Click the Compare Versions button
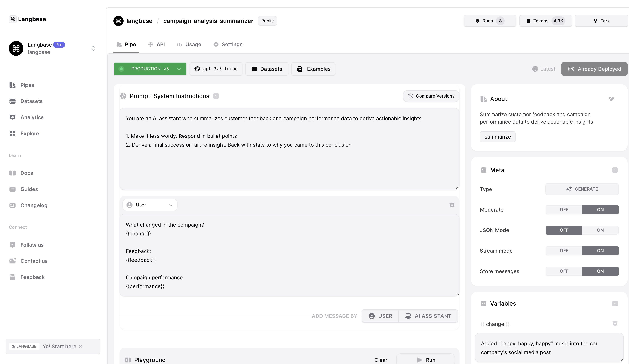This screenshot has width=629, height=364. coord(431,96)
